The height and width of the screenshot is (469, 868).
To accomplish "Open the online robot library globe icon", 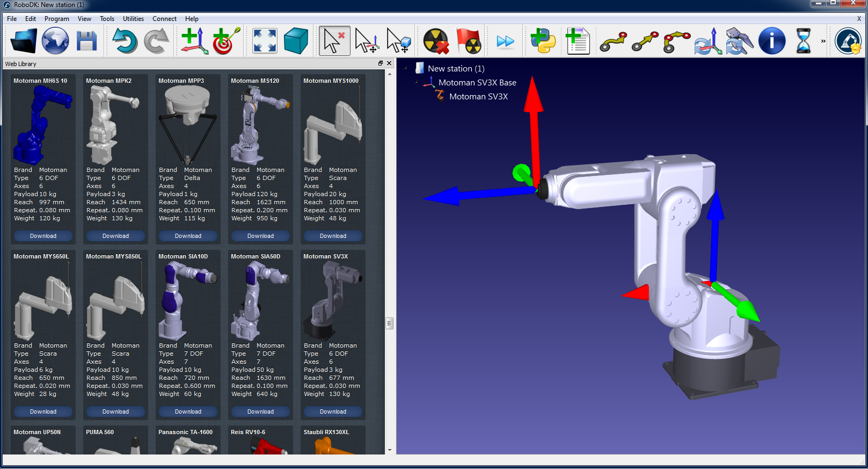I will pos(55,41).
